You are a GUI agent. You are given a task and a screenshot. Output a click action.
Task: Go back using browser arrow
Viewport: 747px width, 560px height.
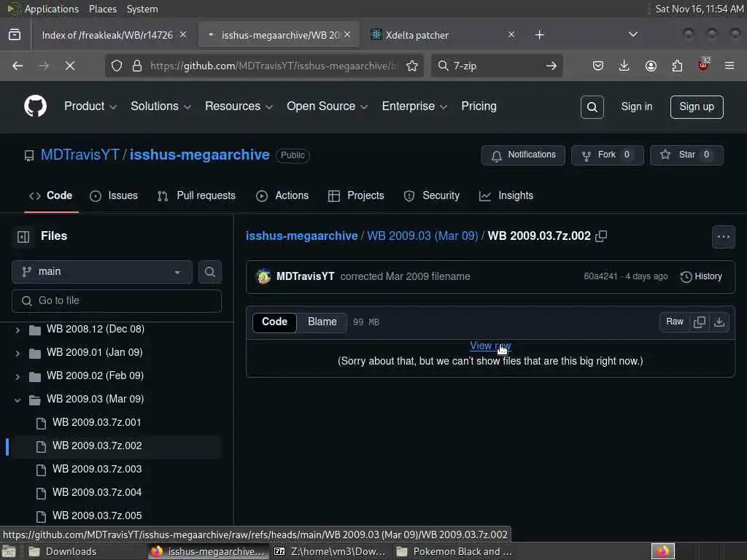pos(18,66)
